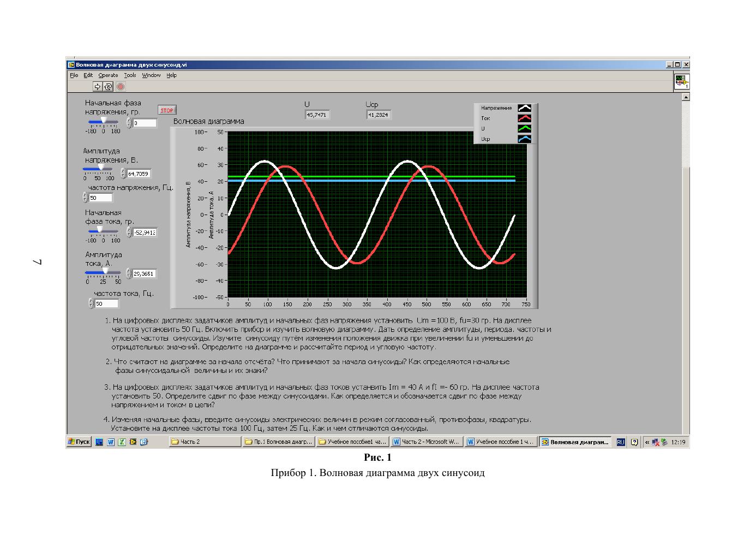
Task: Click stepper arrows for частота тока
Action: 92,304
